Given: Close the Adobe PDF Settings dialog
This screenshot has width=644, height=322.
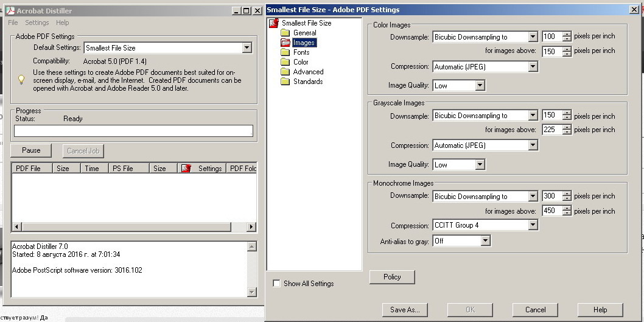Looking at the screenshot, I should click(x=634, y=10).
